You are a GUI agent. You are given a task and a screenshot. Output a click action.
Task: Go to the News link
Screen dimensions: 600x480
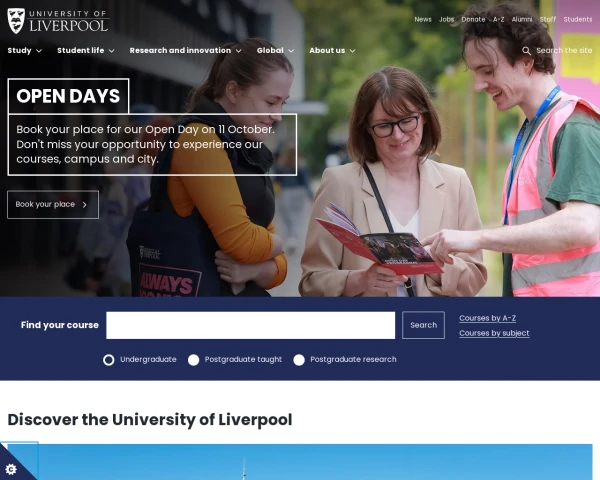pyautogui.click(x=423, y=20)
